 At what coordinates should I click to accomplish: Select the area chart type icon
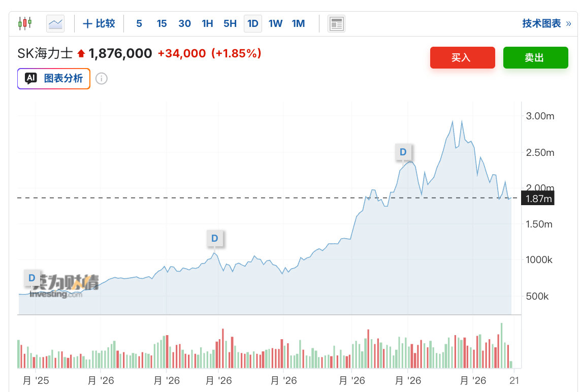click(x=55, y=24)
